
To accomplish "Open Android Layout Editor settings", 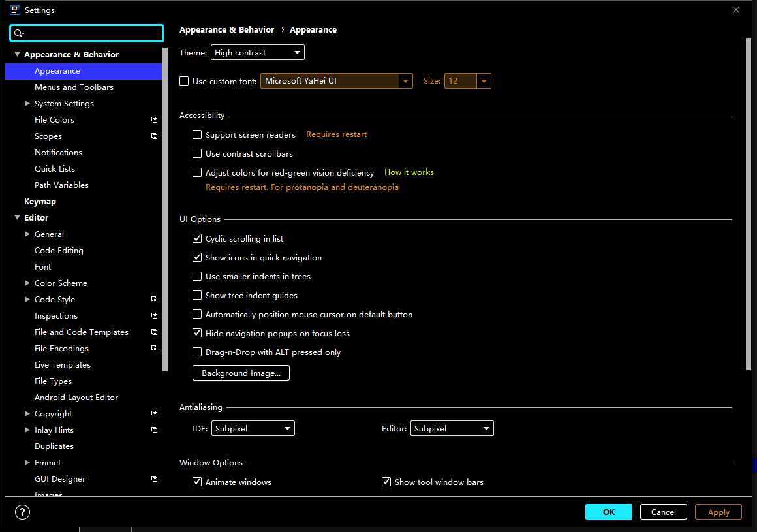I will coord(76,398).
